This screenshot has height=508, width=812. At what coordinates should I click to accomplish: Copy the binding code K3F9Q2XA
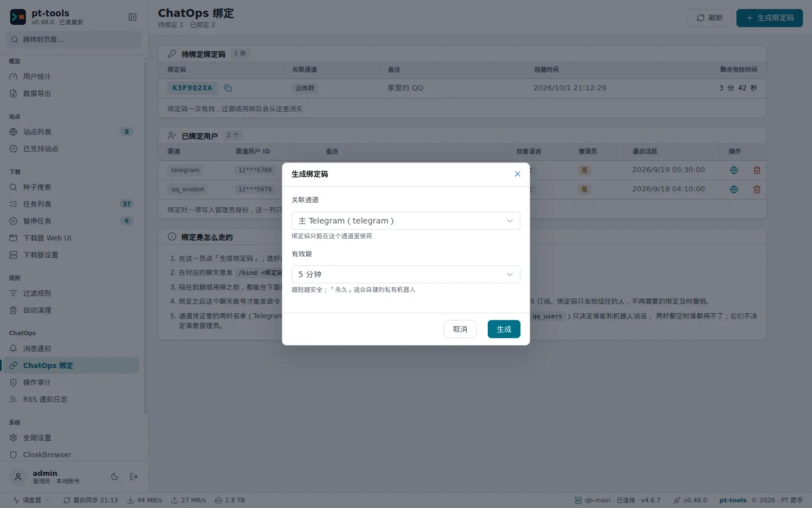pos(228,88)
